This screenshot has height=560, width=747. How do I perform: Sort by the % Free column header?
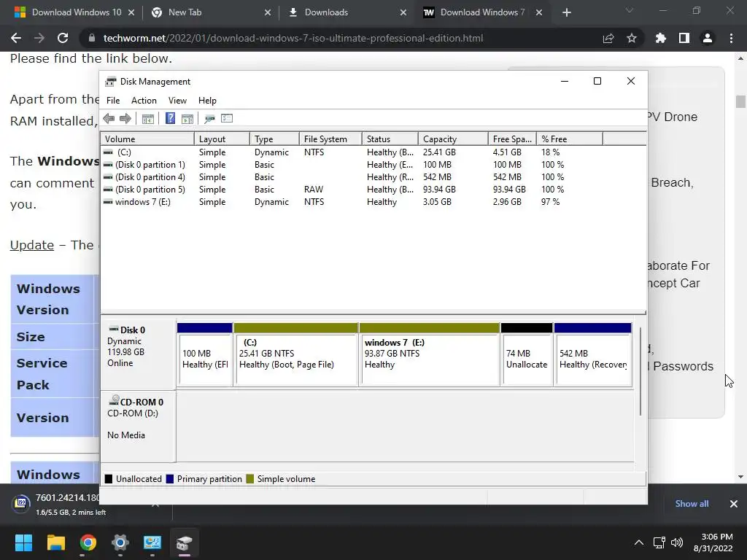click(x=570, y=139)
